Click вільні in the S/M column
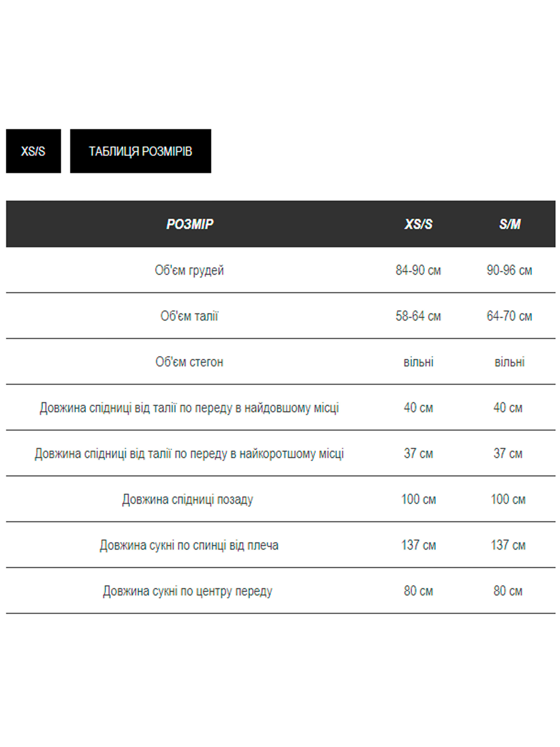The image size is (560, 747). tap(509, 362)
